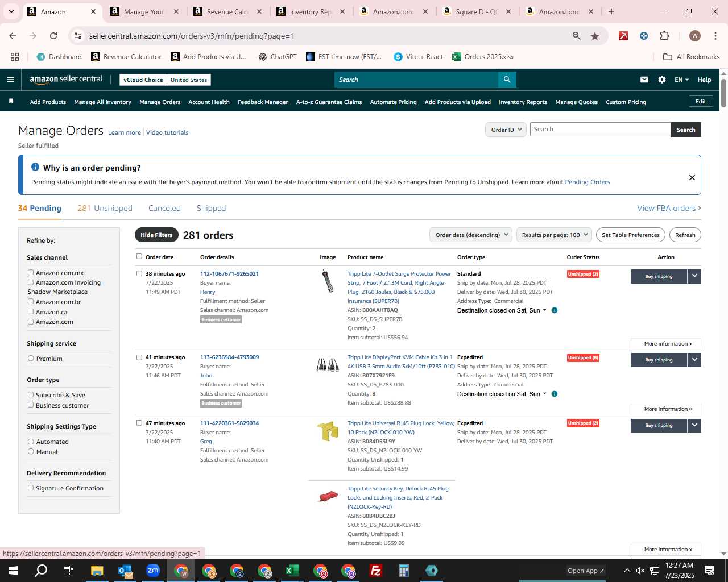
Task: Switch to the 34 Pending tab
Action: 40,208
